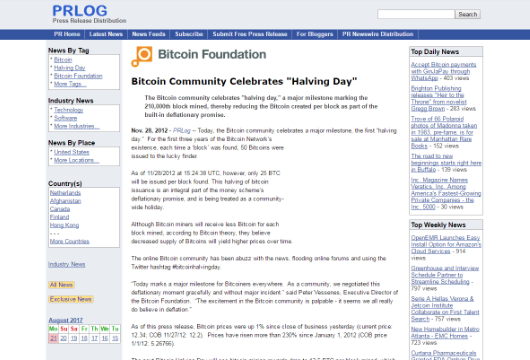The height and width of the screenshot is (360, 530).
Task: Open the PRLog source link in article
Action: point(182,130)
